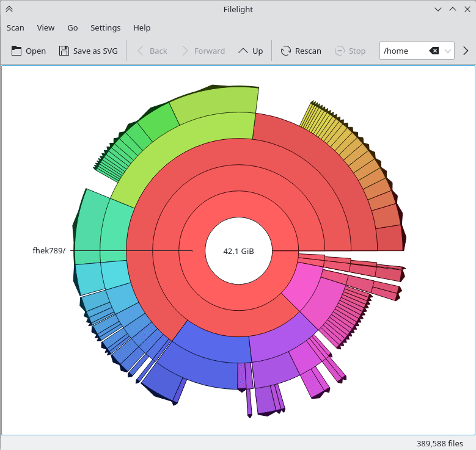Rescan the current directory
This screenshot has height=450, width=476.
tap(301, 51)
